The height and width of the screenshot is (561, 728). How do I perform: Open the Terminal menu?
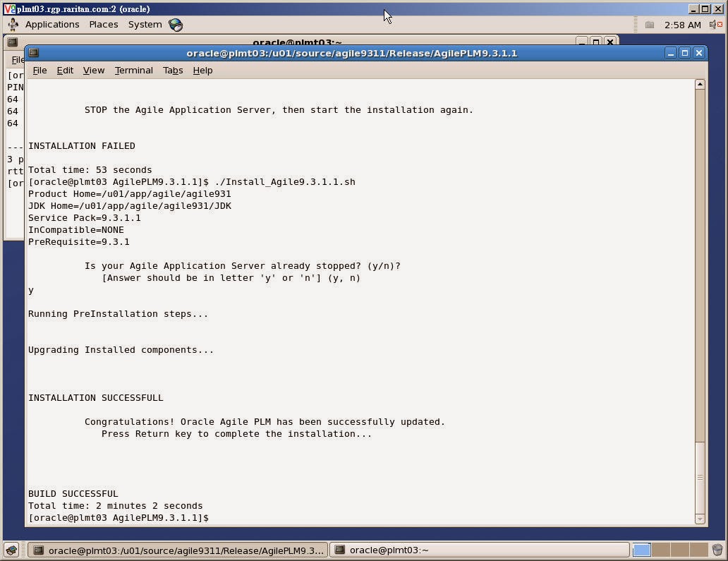[134, 70]
